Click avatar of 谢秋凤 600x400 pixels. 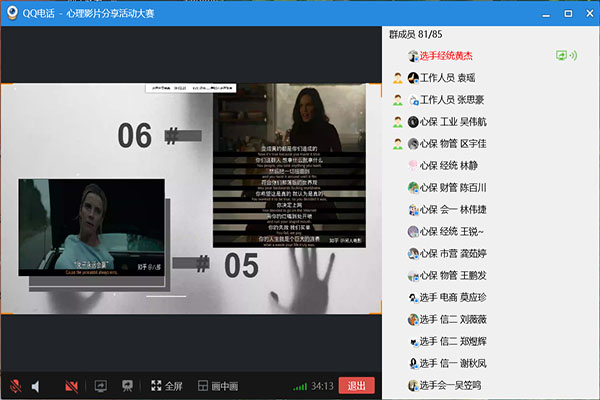pyautogui.click(x=413, y=363)
